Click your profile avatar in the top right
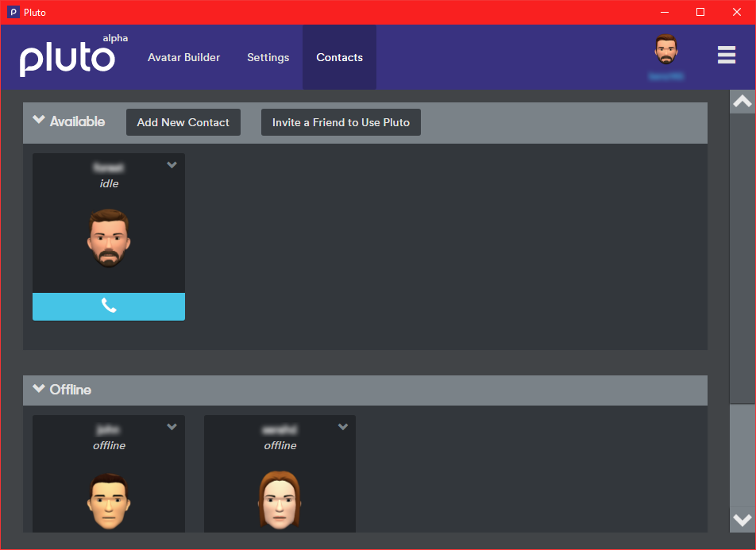 665,51
